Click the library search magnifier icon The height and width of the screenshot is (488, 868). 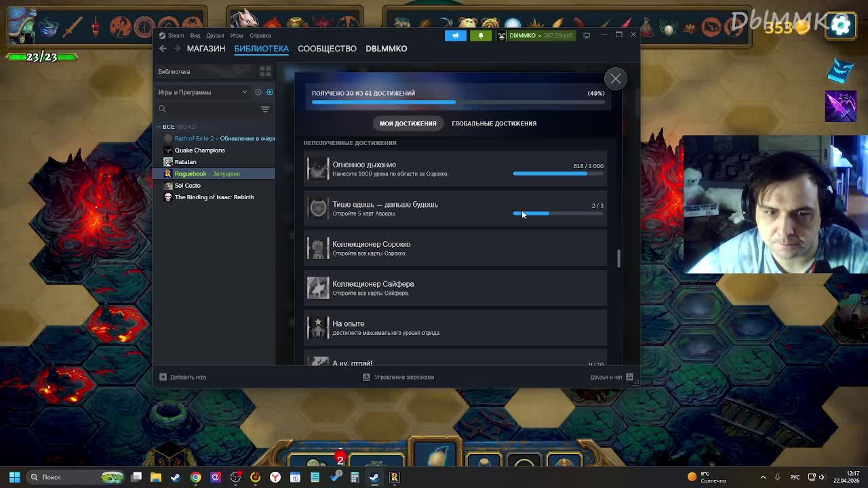tap(162, 109)
